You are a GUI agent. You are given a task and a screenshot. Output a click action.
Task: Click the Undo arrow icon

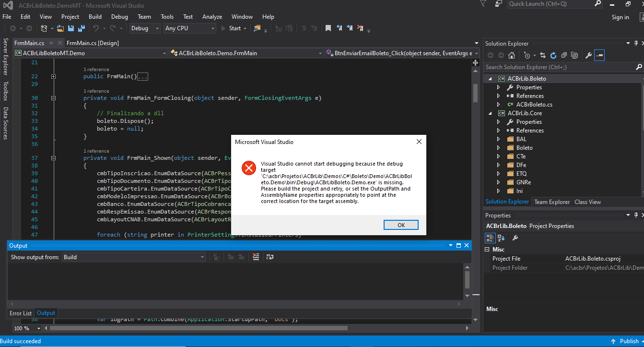96,28
